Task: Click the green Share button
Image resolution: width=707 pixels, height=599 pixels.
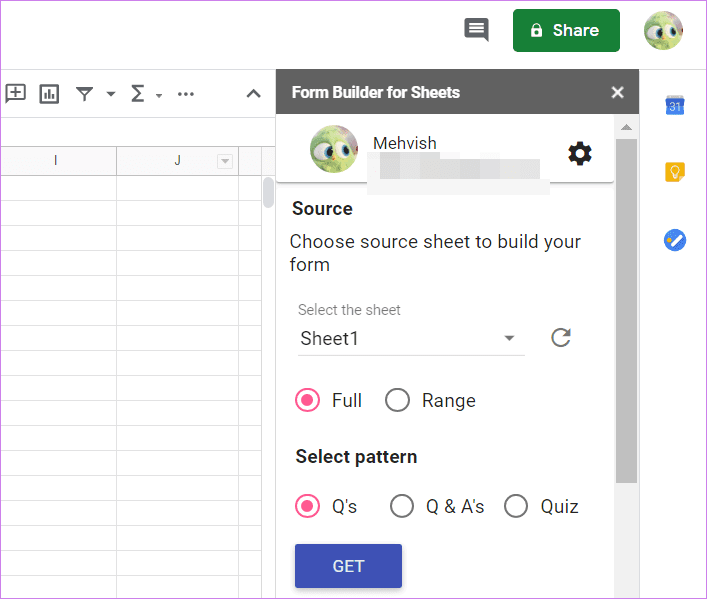Action: tap(566, 30)
